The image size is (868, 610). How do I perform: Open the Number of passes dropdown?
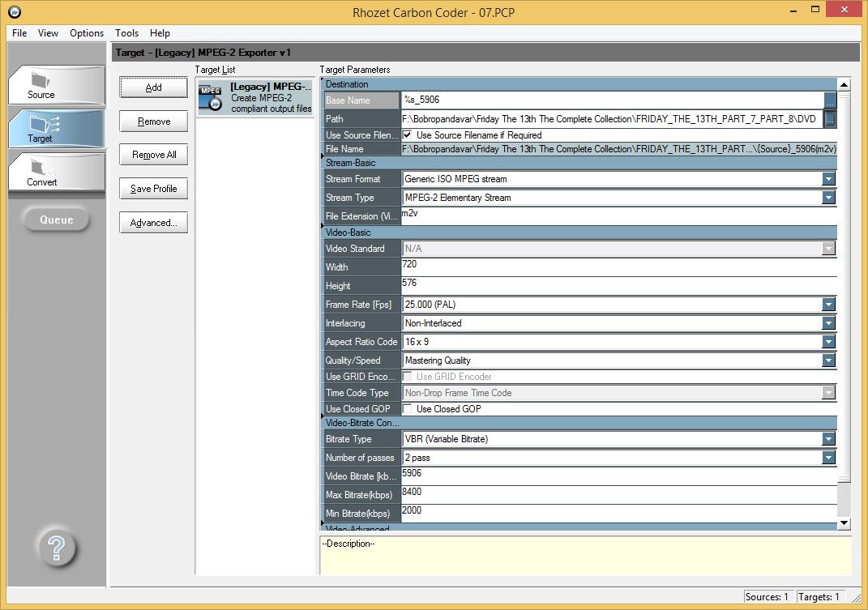[828, 458]
